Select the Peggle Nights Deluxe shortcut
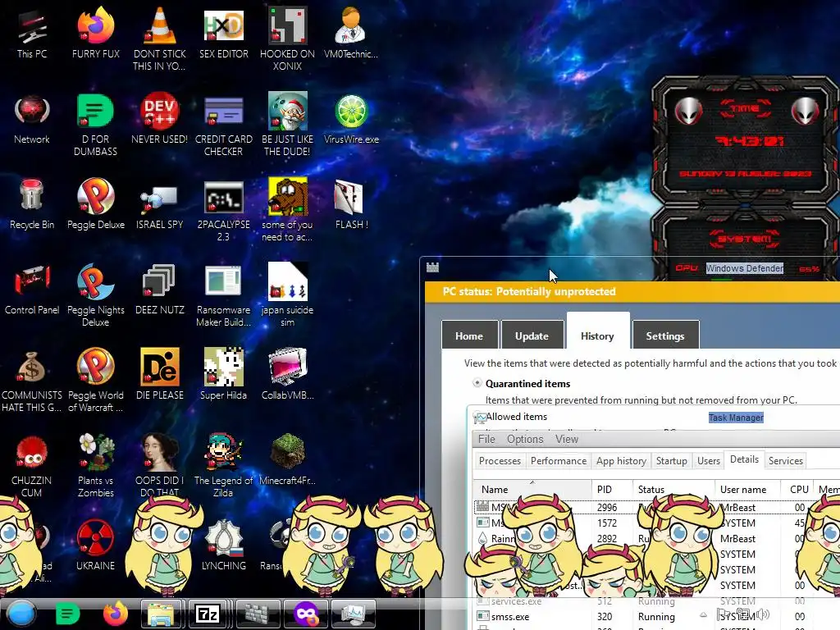The image size is (840, 630). pyautogui.click(x=95, y=294)
